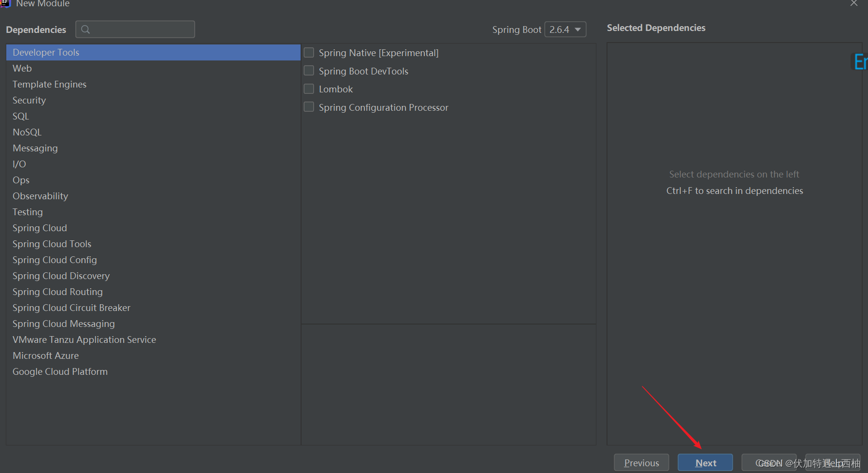Enable Spring Configuration Processor checkbox
This screenshot has width=868, height=473.
tap(309, 107)
